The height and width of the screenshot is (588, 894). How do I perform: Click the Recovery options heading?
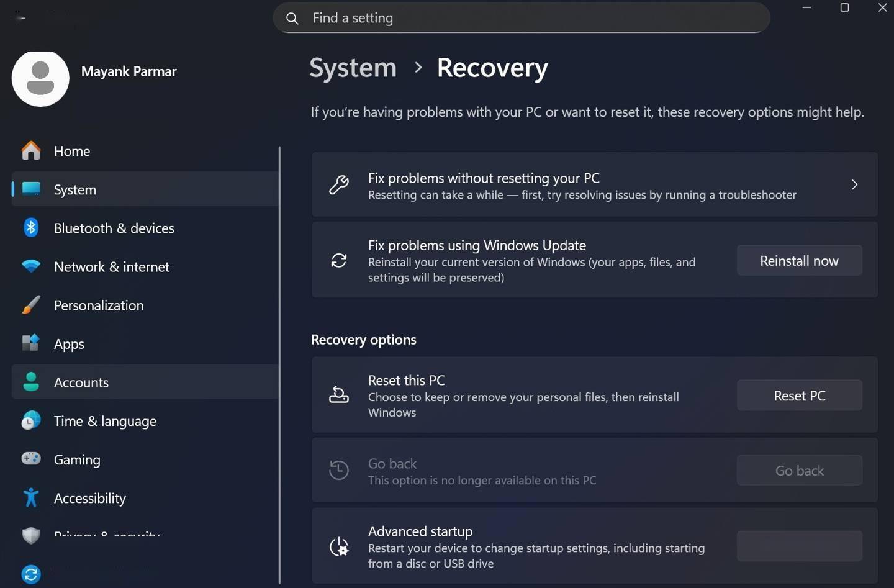coord(364,340)
